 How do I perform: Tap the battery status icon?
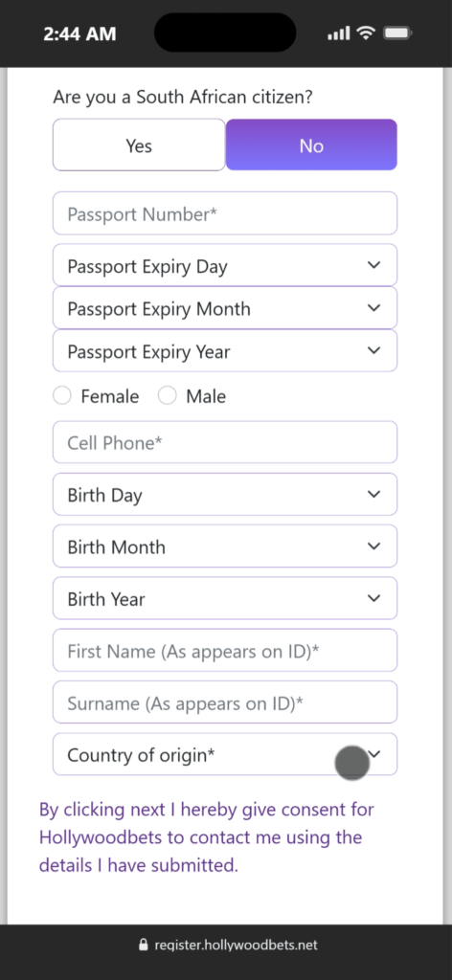click(x=396, y=33)
